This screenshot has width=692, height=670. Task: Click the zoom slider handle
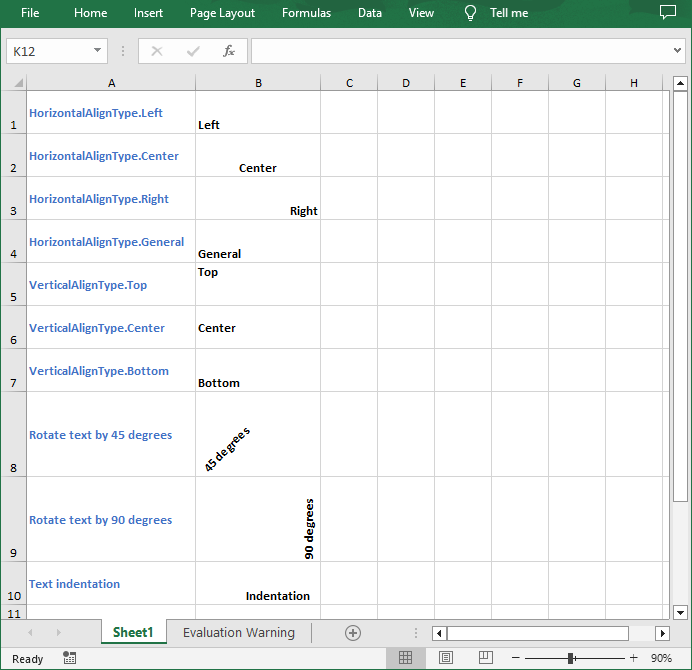[571, 658]
